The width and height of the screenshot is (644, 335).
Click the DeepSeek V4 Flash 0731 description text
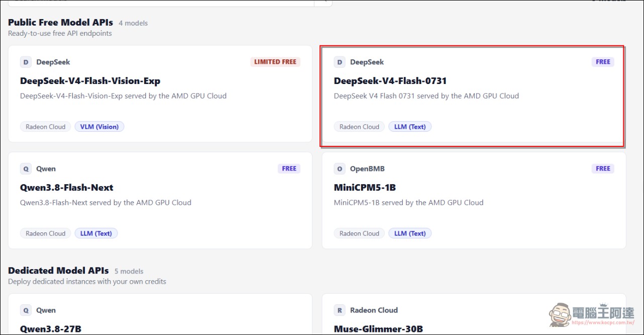coord(426,96)
